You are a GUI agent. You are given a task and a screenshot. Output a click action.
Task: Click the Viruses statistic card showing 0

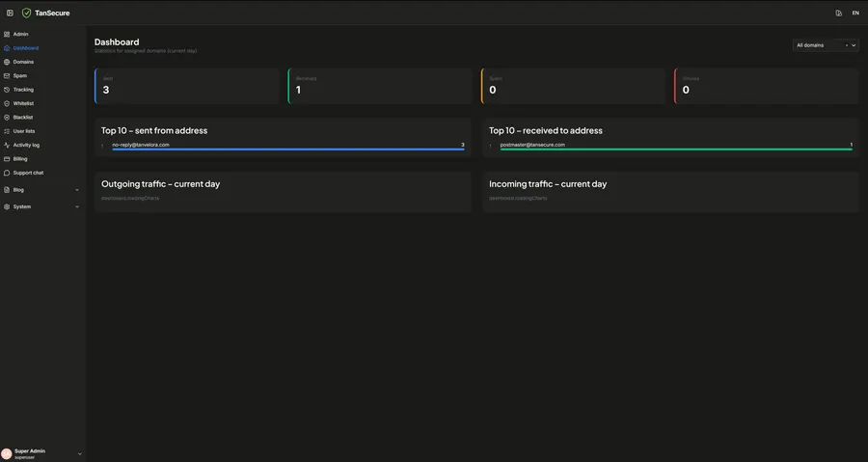click(767, 86)
